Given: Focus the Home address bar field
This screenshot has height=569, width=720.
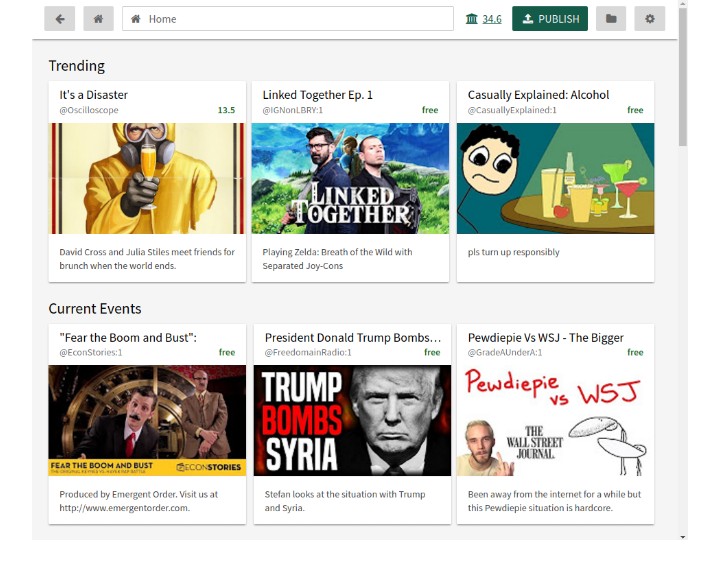Looking at the screenshot, I should 288,19.
